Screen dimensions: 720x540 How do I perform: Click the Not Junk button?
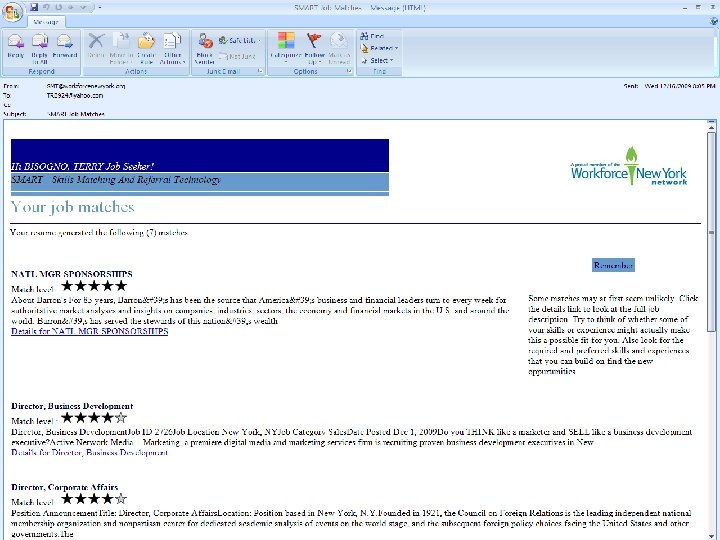point(237,56)
